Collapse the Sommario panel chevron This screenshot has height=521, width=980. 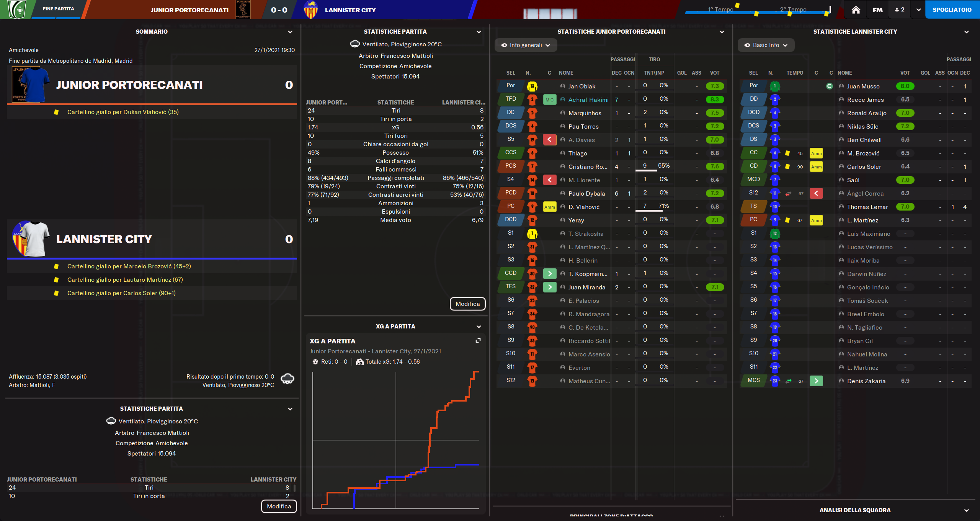[290, 32]
